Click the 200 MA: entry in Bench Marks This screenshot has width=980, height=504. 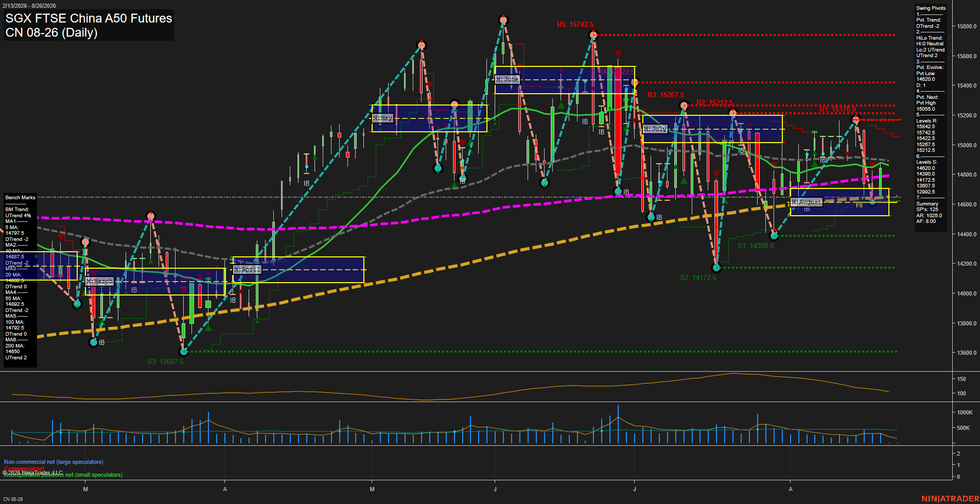point(14,346)
